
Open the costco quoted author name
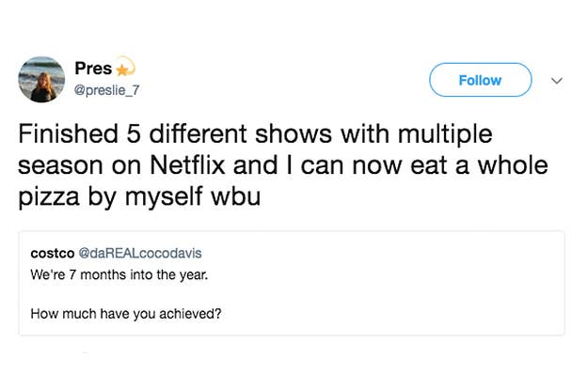pos(53,253)
